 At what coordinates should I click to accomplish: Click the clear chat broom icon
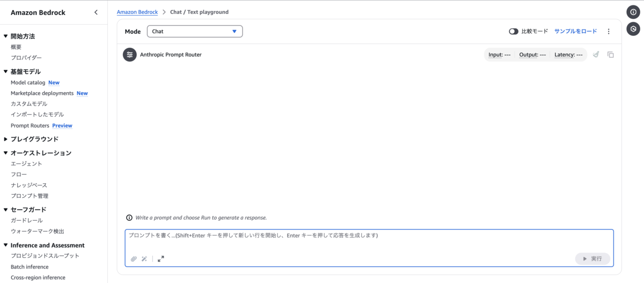[x=596, y=55]
